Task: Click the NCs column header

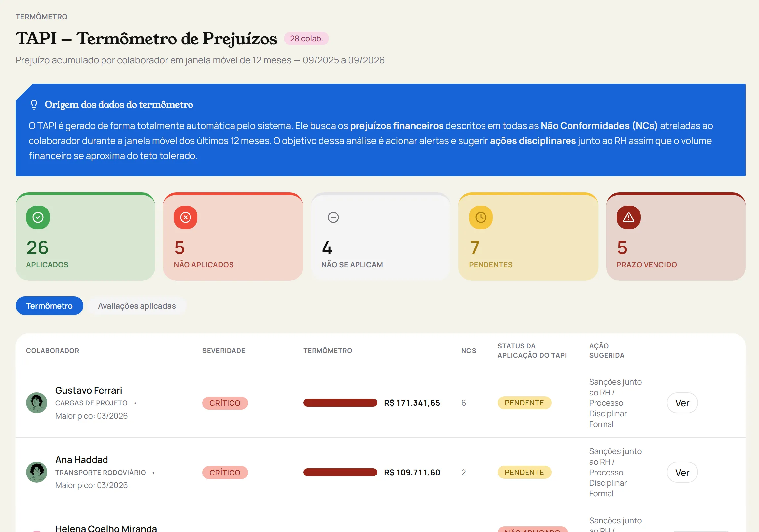Action: (x=469, y=351)
